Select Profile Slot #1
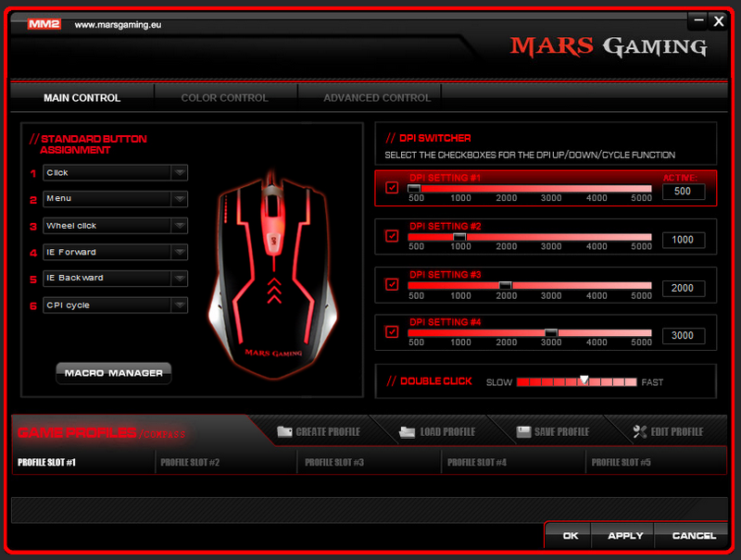 tap(83, 462)
